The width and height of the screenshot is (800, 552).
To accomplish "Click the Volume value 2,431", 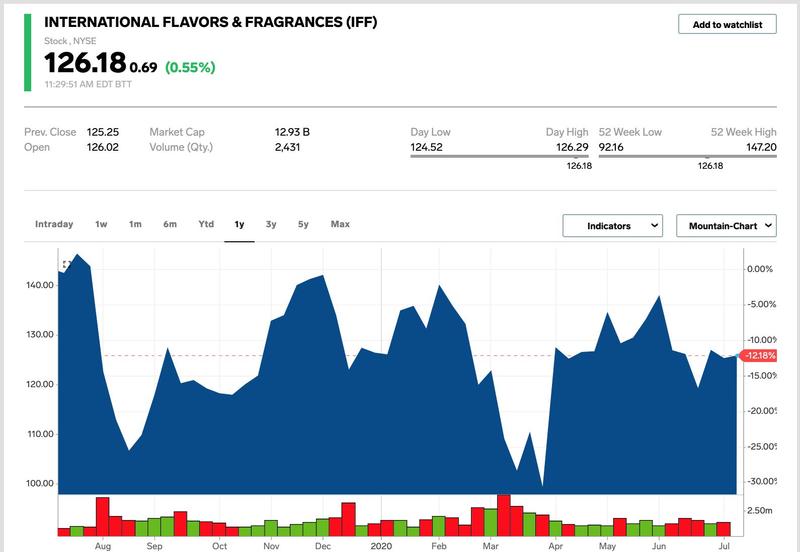I will coord(287,147).
